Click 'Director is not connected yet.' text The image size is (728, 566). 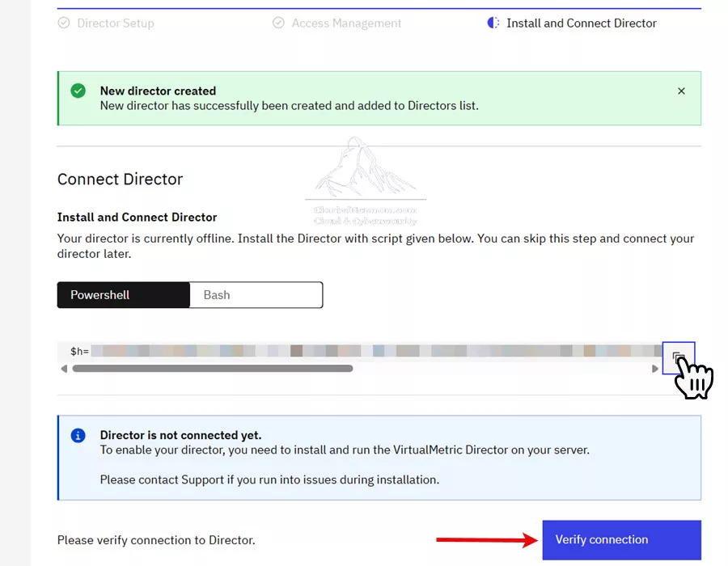coord(180,435)
